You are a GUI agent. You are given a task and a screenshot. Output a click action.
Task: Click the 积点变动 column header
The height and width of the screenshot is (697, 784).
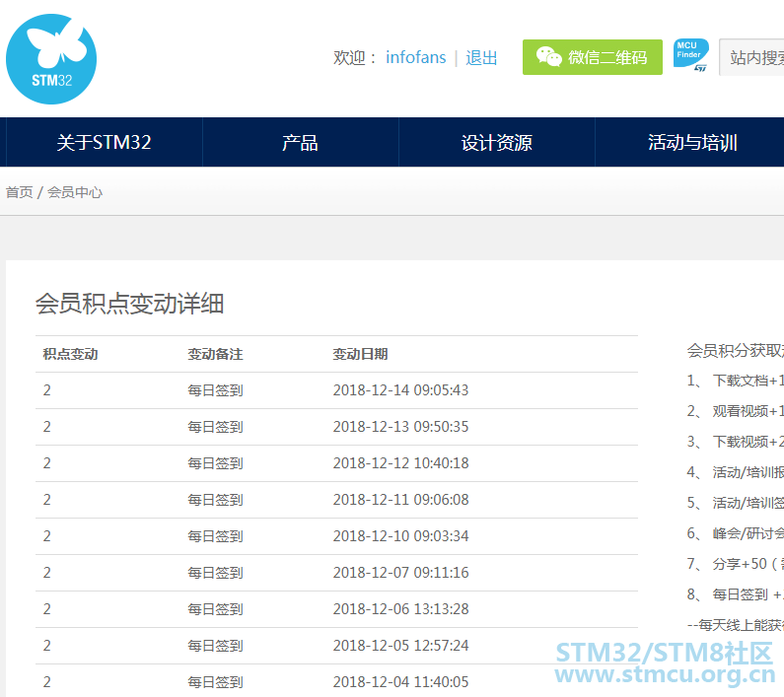tap(70, 354)
